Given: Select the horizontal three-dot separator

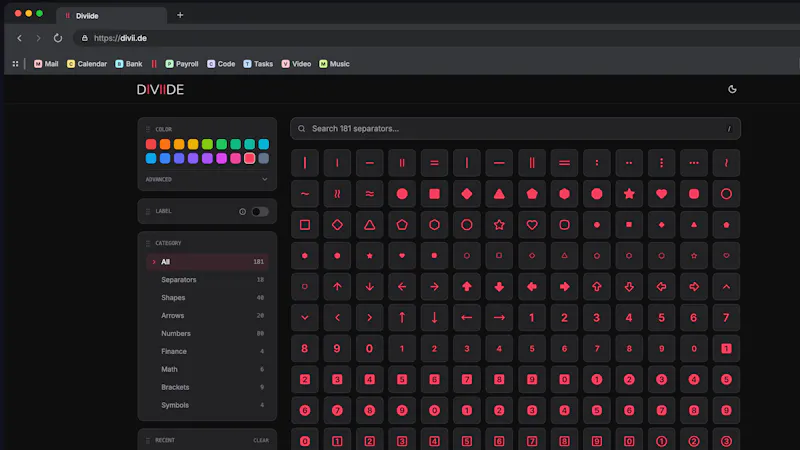Looking at the screenshot, I should (x=694, y=163).
